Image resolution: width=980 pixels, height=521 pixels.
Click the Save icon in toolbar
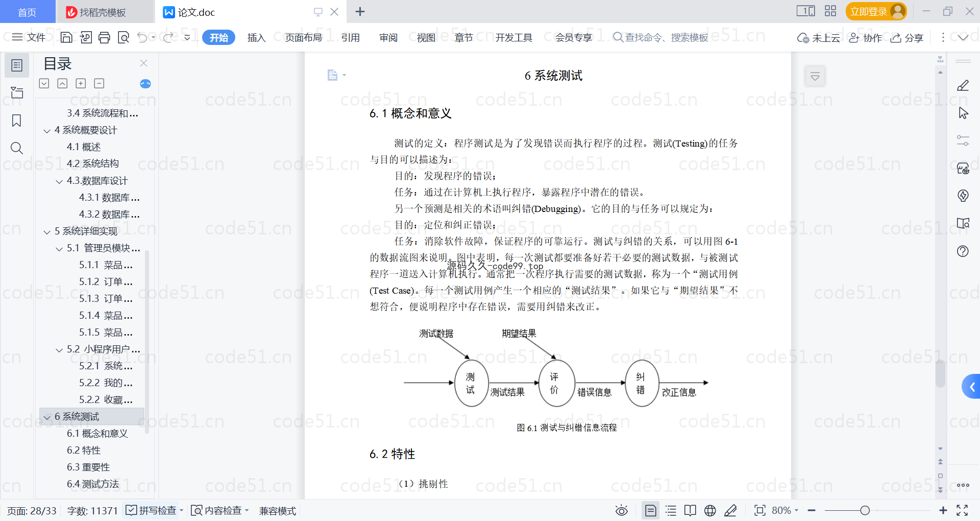pos(66,37)
